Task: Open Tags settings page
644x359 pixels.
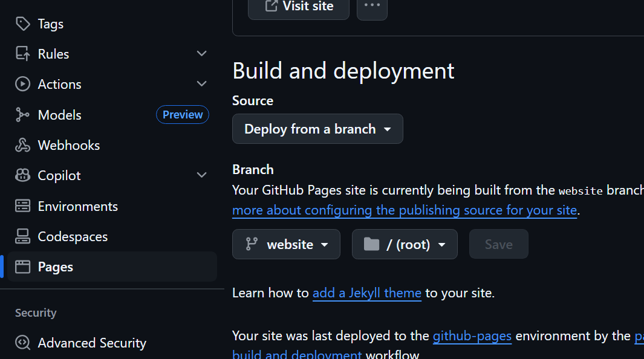Action: 112,24
